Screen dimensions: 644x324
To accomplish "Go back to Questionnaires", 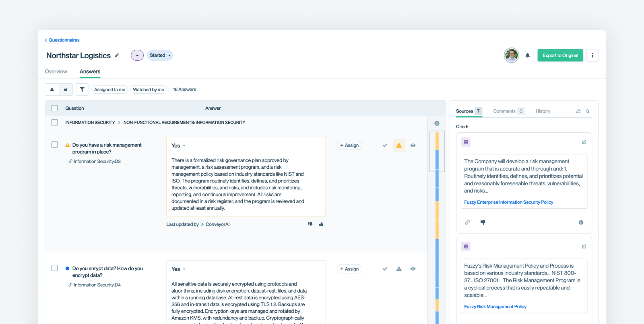I will tap(62, 40).
